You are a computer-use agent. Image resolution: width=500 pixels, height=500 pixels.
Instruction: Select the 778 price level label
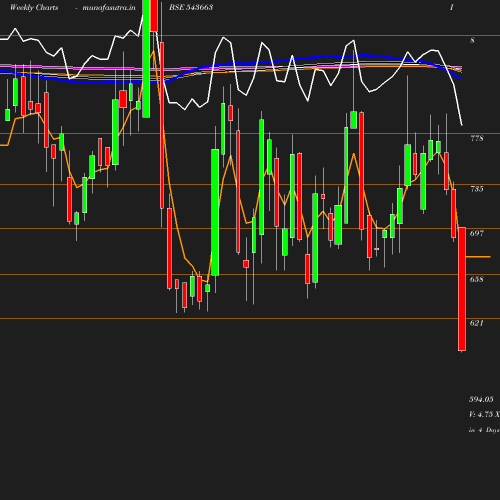tap(477, 138)
